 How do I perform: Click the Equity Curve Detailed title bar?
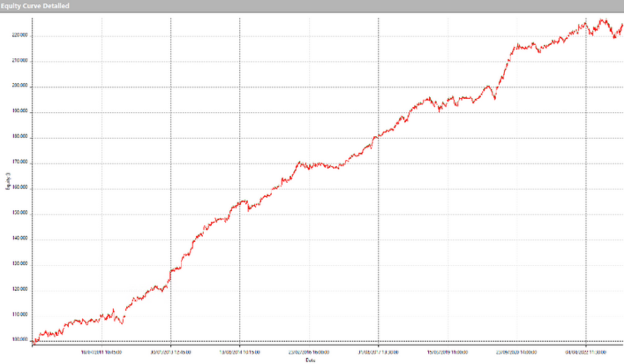pos(312,6)
